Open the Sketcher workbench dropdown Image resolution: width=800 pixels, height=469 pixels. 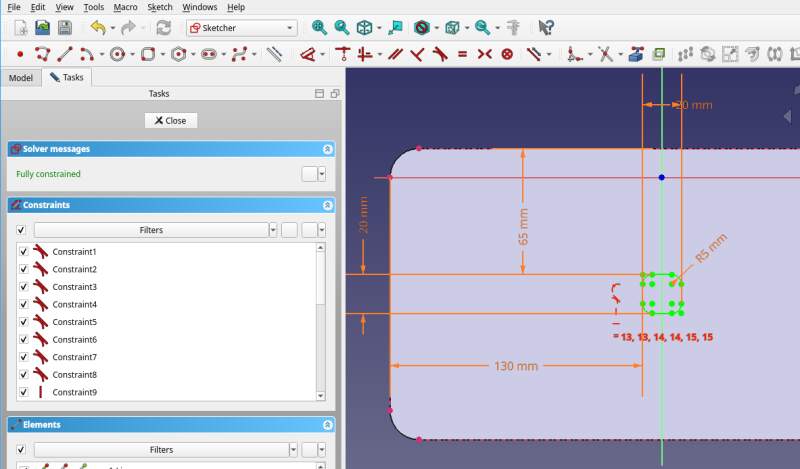point(242,28)
